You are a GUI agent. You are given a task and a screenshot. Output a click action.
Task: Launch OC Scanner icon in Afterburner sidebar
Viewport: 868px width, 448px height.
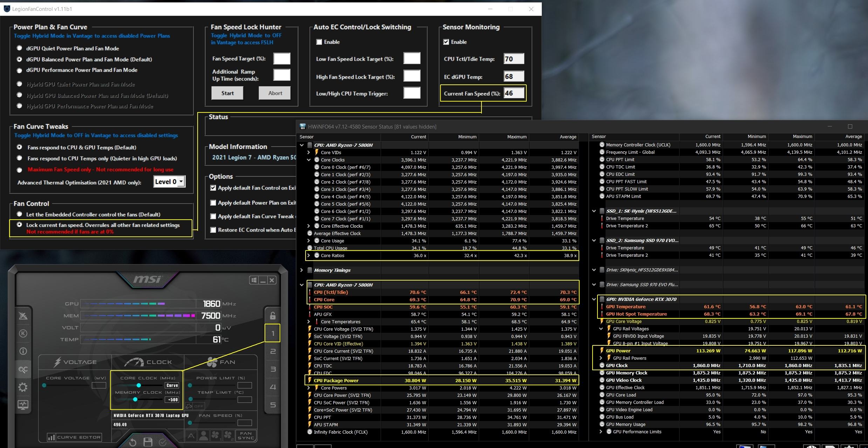[23, 370]
